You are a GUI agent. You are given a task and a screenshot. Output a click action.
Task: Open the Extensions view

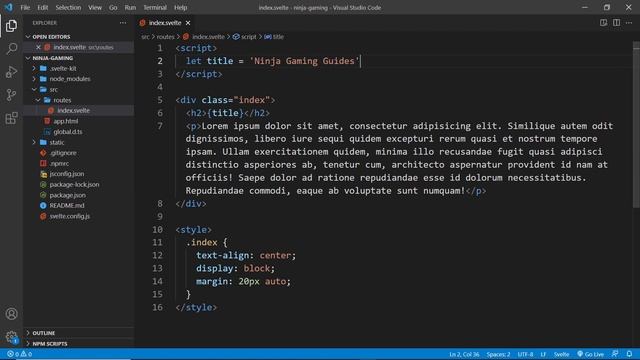pos(11,118)
